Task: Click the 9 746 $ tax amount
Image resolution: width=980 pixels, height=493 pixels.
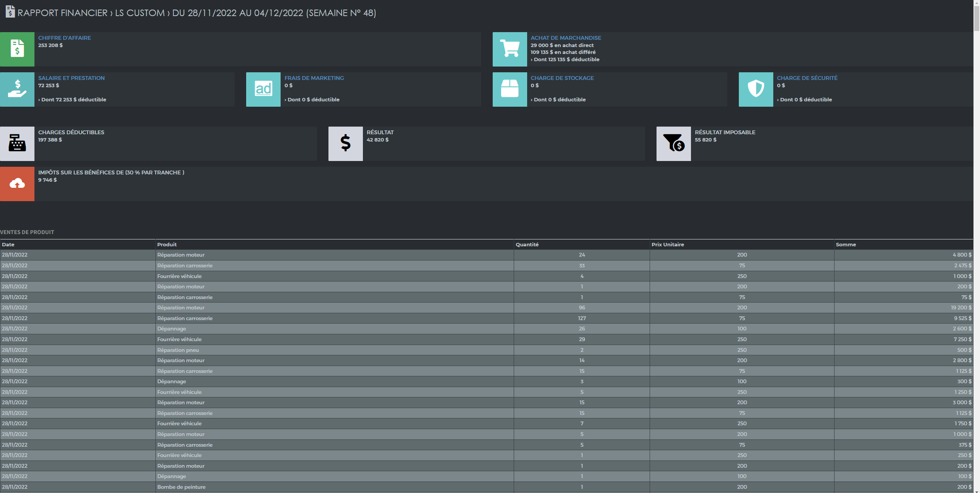Action: point(47,180)
